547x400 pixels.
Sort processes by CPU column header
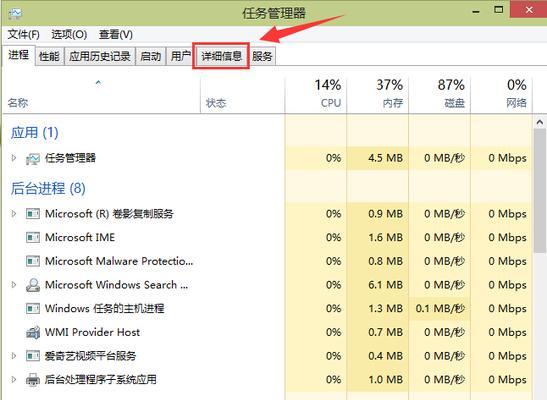tap(316, 93)
